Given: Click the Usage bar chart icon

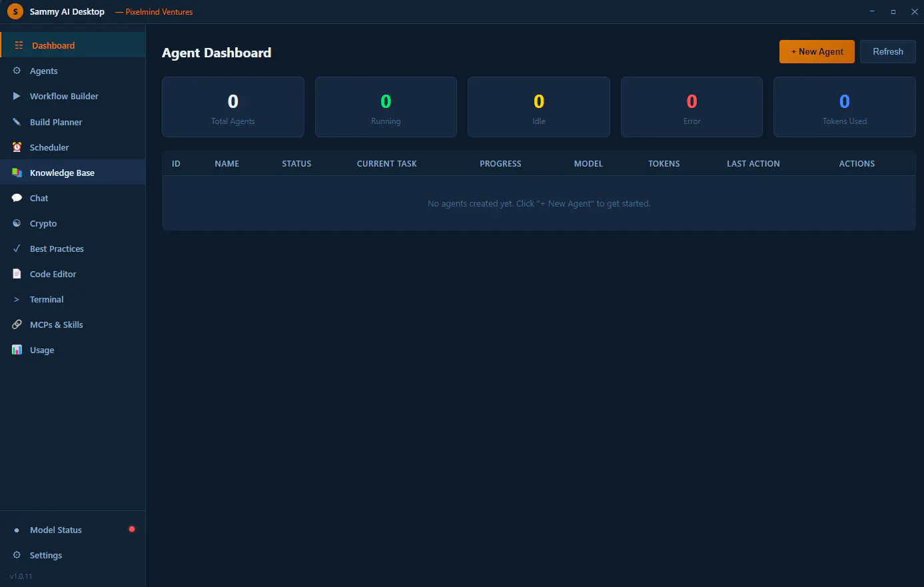Looking at the screenshot, I should pos(17,350).
